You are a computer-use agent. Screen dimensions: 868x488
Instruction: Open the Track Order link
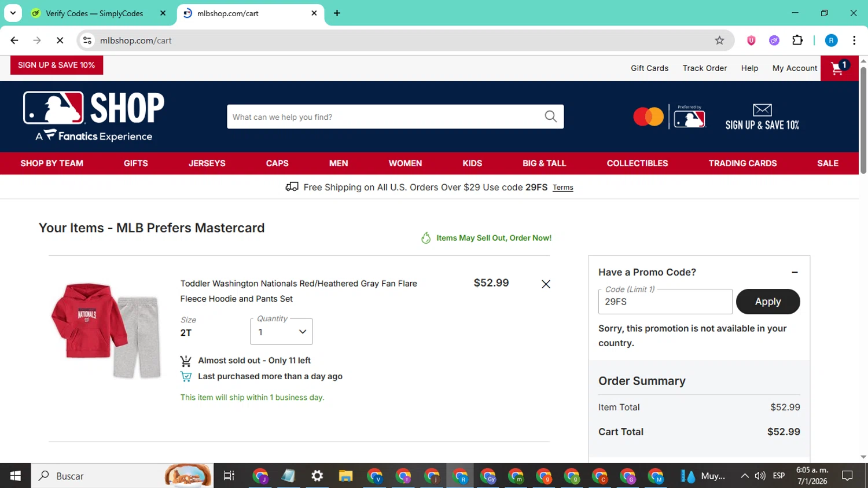click(x=705, y=68)
